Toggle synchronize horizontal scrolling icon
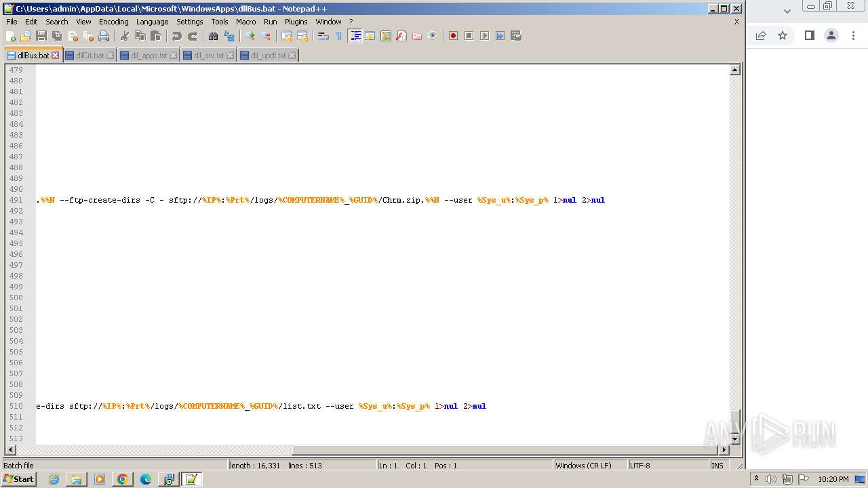The height and width of the screenshot is (488, 868). pyautogui.click(x=302, y=36)
